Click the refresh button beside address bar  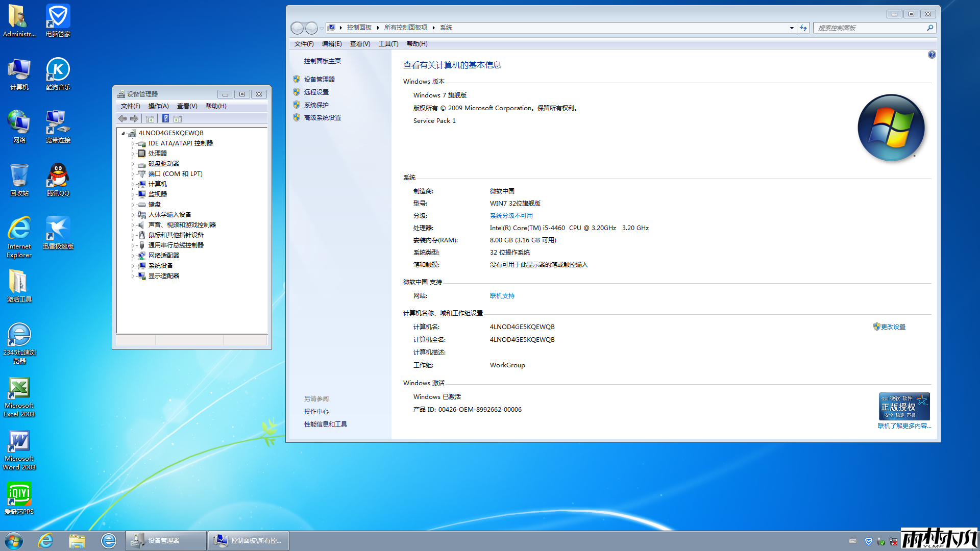(x=803, y=28)
